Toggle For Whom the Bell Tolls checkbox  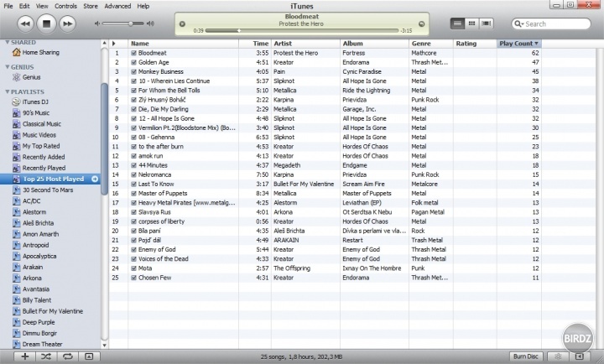[133, 91]
